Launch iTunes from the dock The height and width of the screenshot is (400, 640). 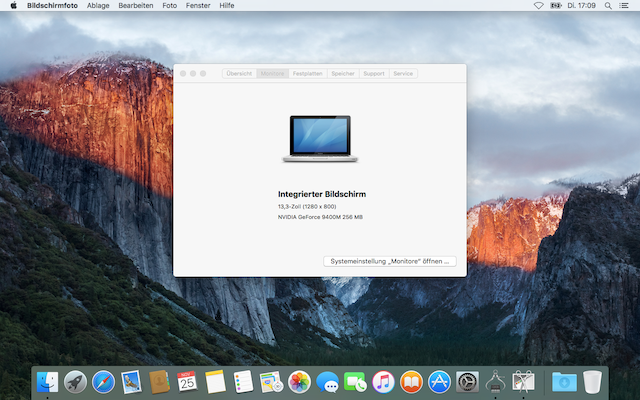383,381
